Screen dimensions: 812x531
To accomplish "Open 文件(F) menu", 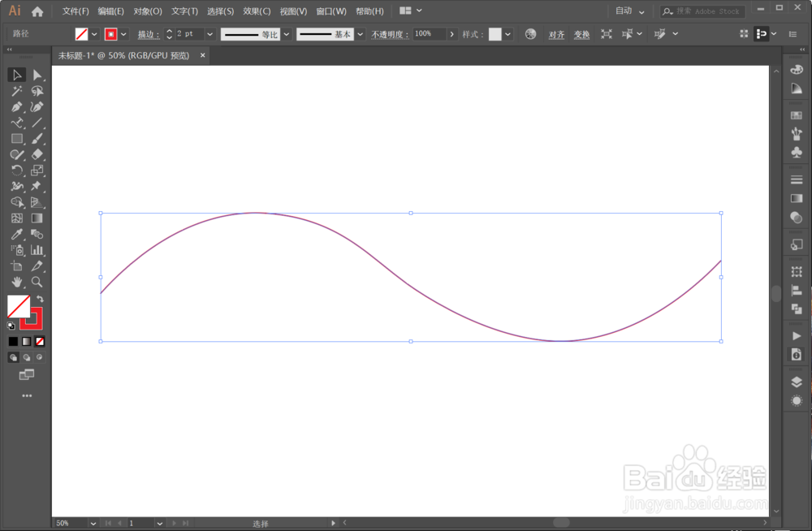I will click(76, 11).
